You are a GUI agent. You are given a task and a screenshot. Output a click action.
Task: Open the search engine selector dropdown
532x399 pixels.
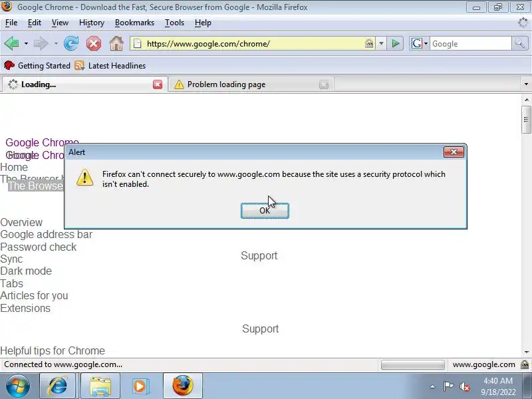pos(420,43)
